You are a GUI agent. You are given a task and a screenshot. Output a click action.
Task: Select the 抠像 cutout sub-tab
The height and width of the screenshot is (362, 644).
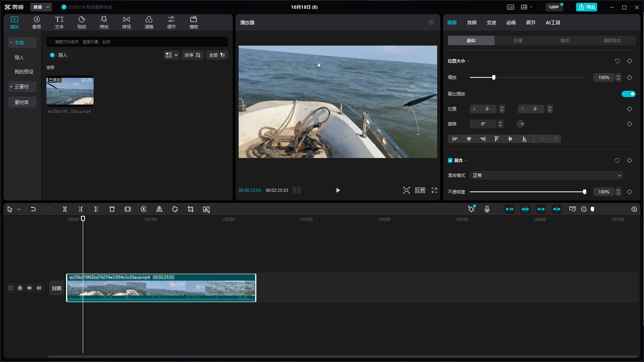tap(518, 40)
